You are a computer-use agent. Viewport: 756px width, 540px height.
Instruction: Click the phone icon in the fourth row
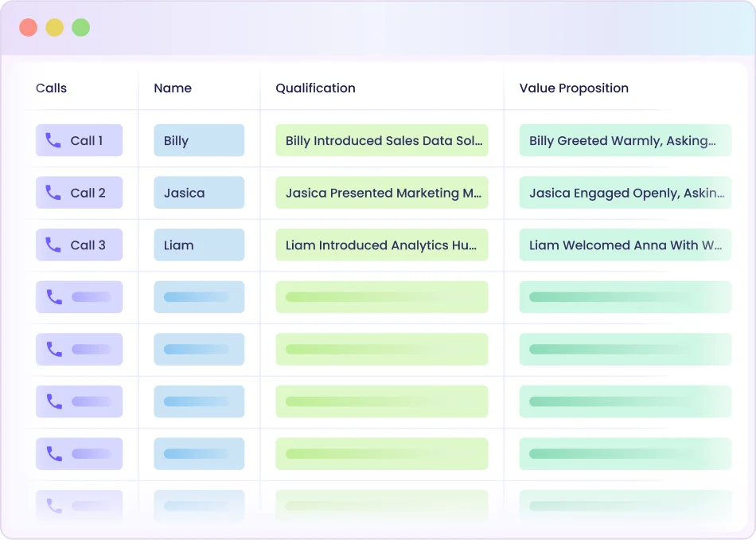pyautogui.click(x=54, y=297)
